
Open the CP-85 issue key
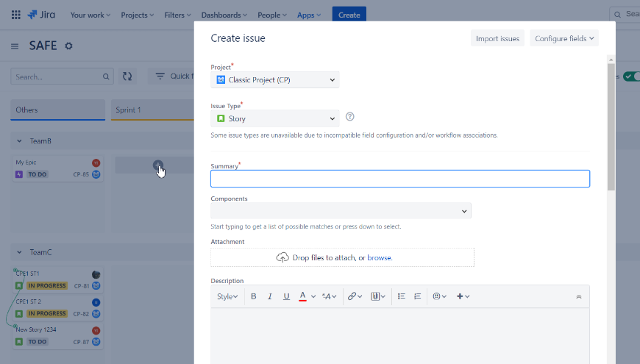click(x=81, y=174)
